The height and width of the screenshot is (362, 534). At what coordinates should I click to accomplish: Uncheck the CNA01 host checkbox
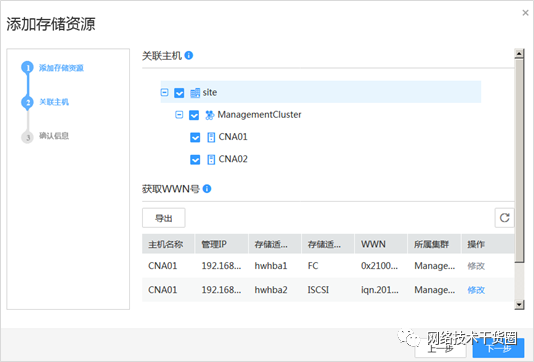point(195,137)
